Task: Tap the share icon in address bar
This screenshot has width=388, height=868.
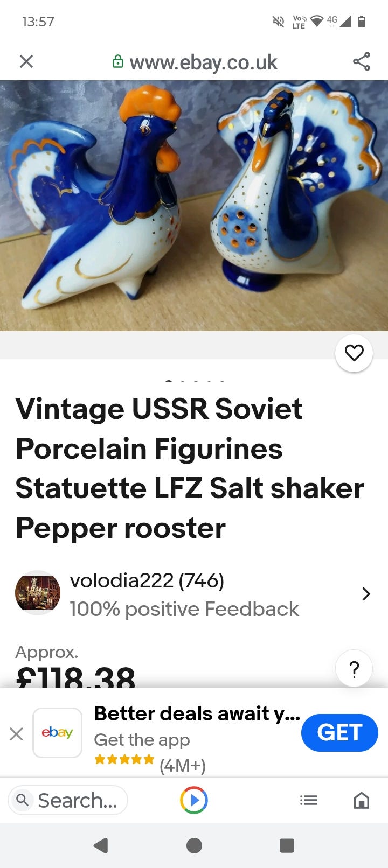Action: [362, 61]
